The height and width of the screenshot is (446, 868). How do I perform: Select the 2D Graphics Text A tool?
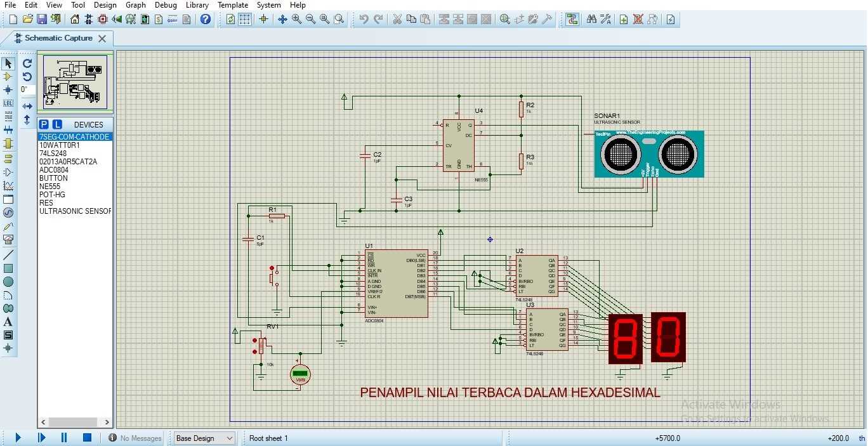[8, 322]
